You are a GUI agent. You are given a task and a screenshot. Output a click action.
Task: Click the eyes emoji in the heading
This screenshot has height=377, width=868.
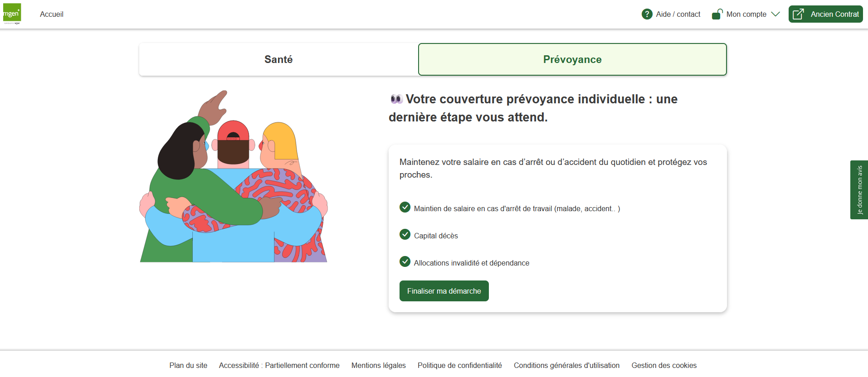tap(396, 99)
